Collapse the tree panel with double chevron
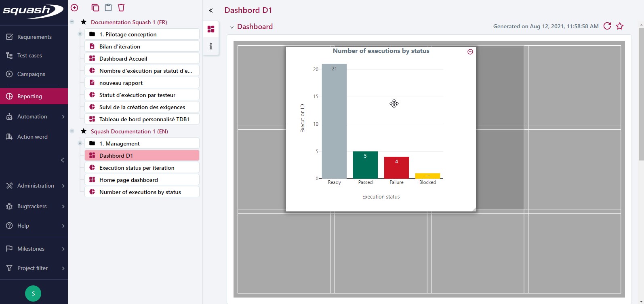644x304 pixels. [x=210, y=11]
